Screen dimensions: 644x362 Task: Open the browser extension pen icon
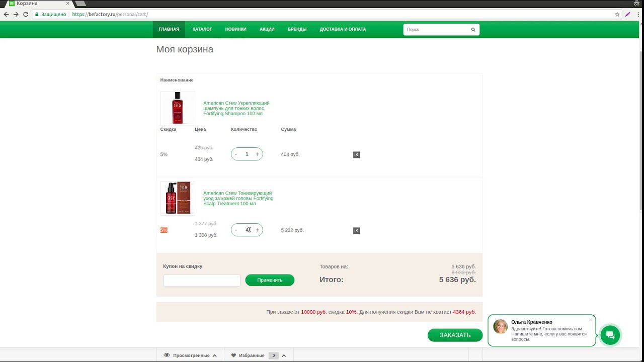(628, 15)
